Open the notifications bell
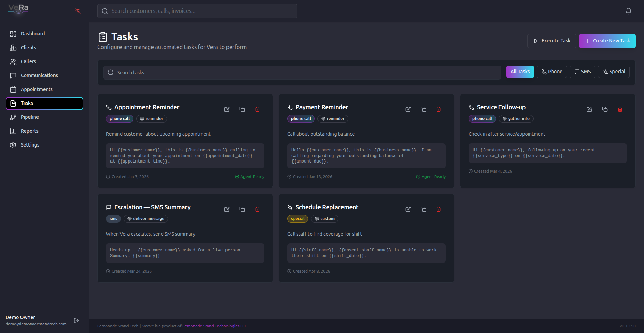644x333 pixels. (629, 11)
